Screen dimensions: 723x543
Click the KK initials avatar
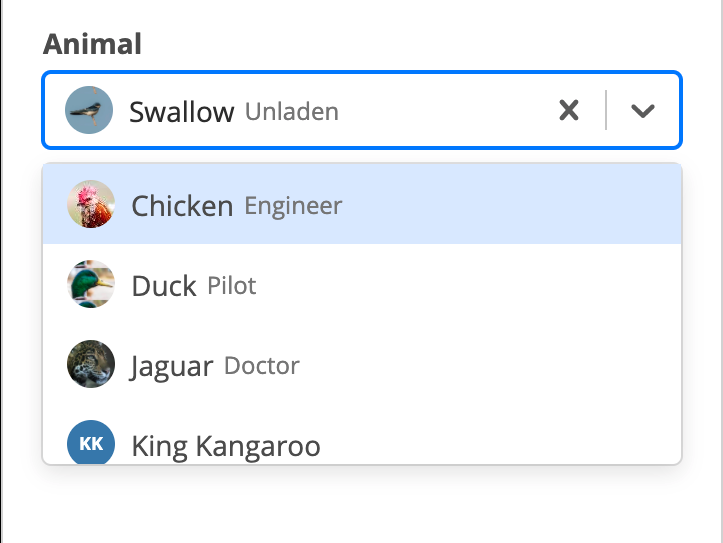(91, 444)
